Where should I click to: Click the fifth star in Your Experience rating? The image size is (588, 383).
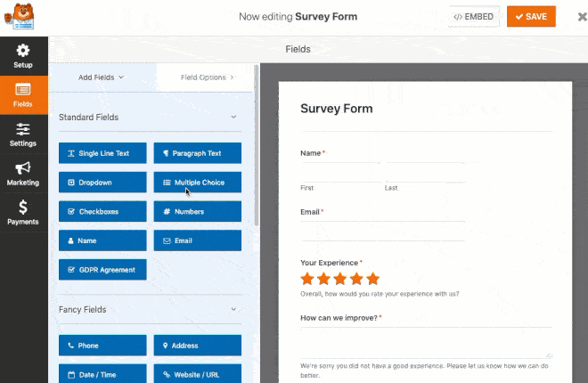[372, 279]
